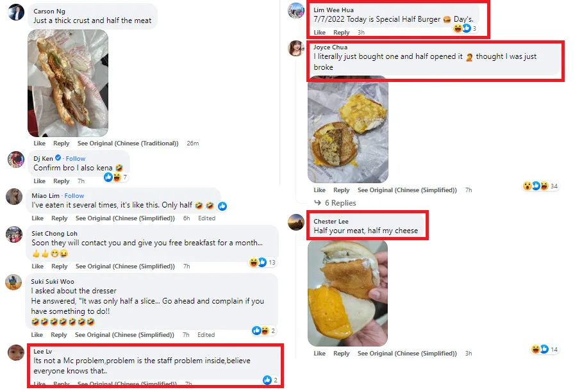Like Carson Ng's comment
The width and height of the screenshot is (582, 392).
tap(39, 143)
